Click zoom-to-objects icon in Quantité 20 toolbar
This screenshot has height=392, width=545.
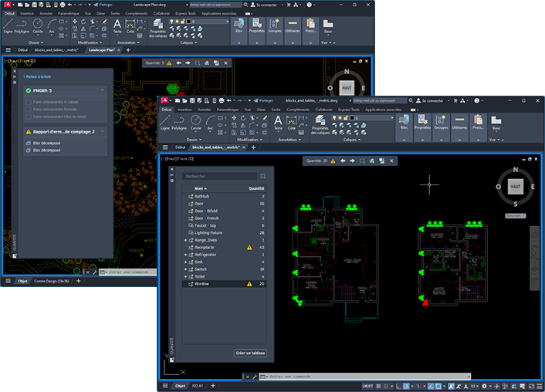362,161
